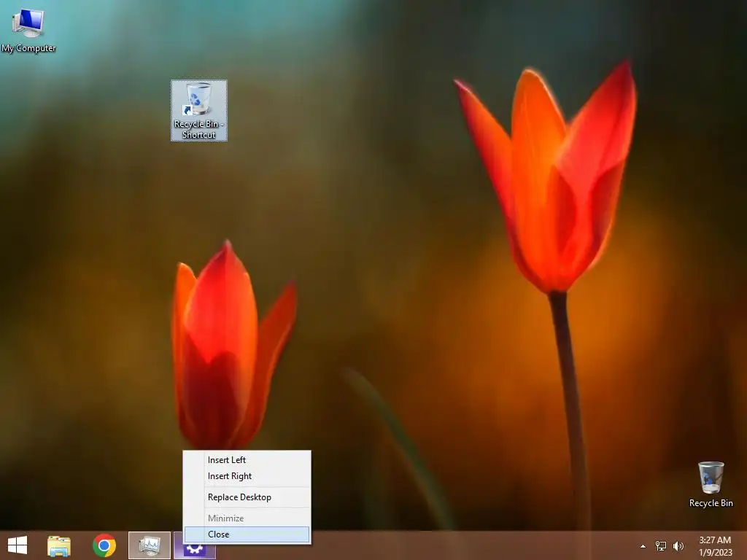Select the Recycle Bin desktop icon
The width and height of the screenshot is (747, 560).
click(x=711, y=484)
